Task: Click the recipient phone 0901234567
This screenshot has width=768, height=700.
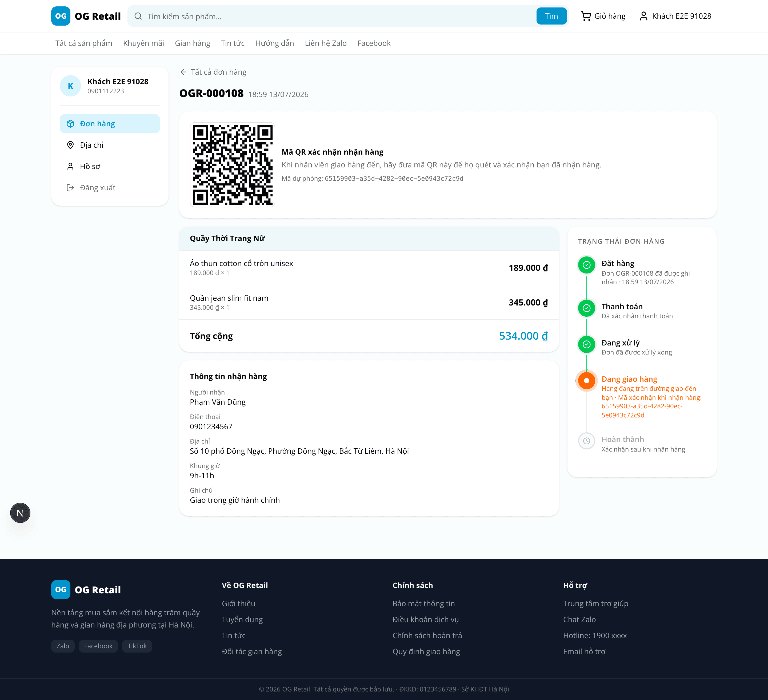Action: click(x=211, y=426)
